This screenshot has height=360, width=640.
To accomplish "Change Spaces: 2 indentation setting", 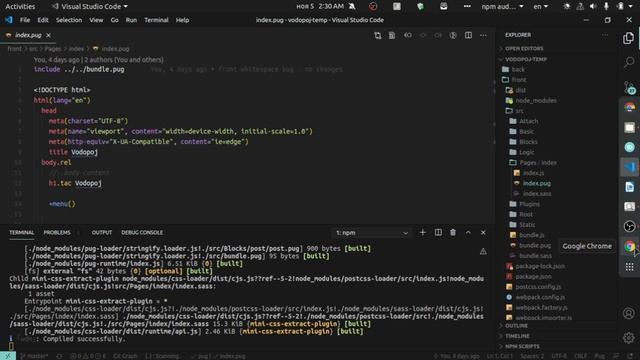I will click(532, 356).
